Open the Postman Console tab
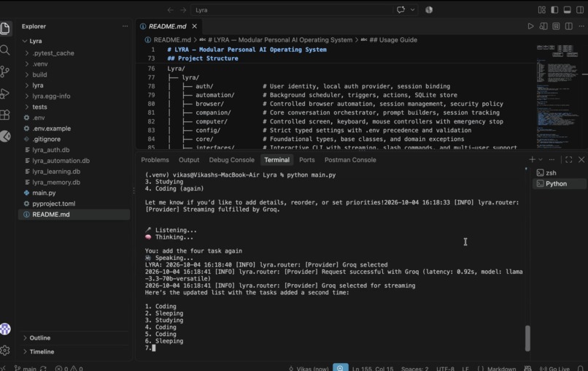Image resolution: width=588 pixels, height=371 pixels. [350, 160]
